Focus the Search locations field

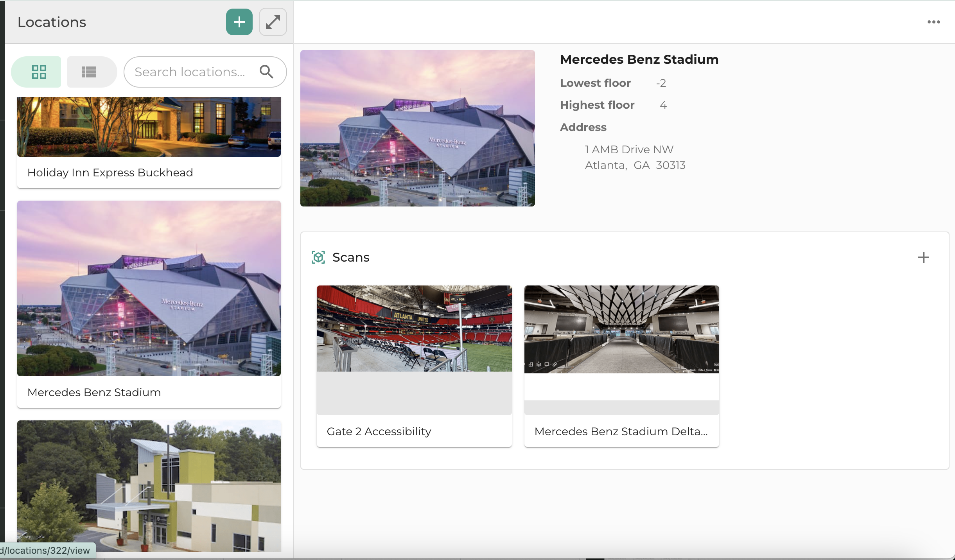click(x=205, y=72)
